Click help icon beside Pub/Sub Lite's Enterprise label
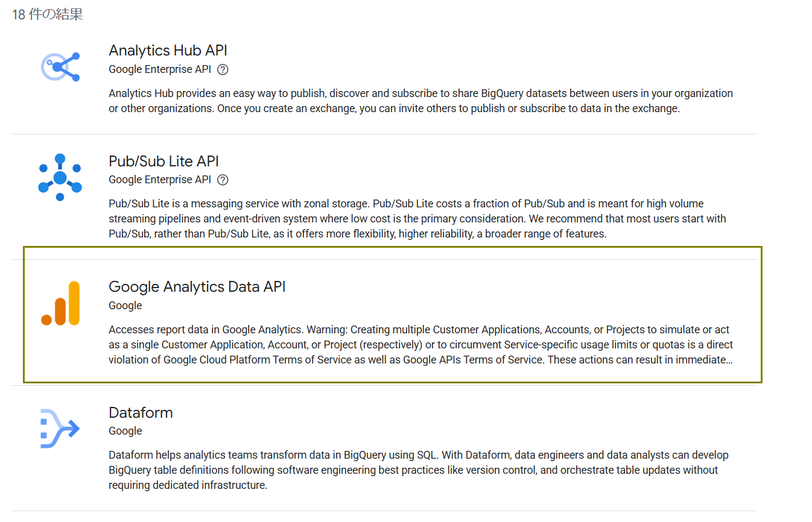Viewport: 812px width, 522px height. click(223, 180)
